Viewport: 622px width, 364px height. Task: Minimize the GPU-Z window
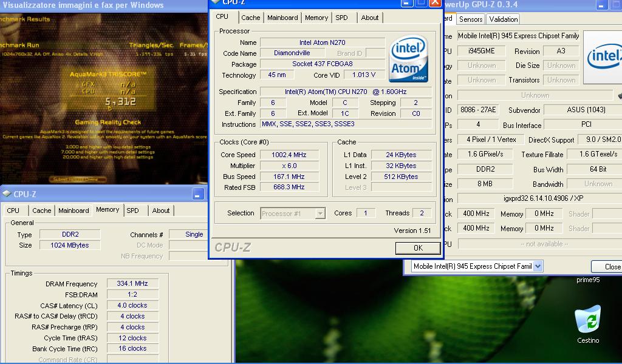coord(602,5)
